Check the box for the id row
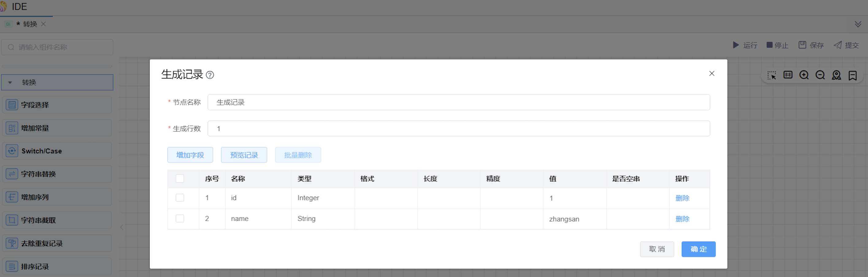The height and width of the screenshot is (277, 868). click(180, 198)
